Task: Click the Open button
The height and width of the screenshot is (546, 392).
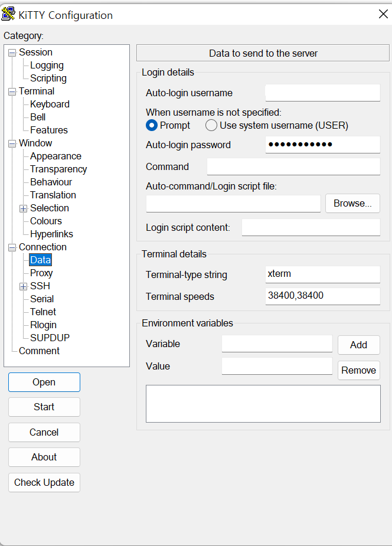Action: pyautogui.click(x=44, y=382)
